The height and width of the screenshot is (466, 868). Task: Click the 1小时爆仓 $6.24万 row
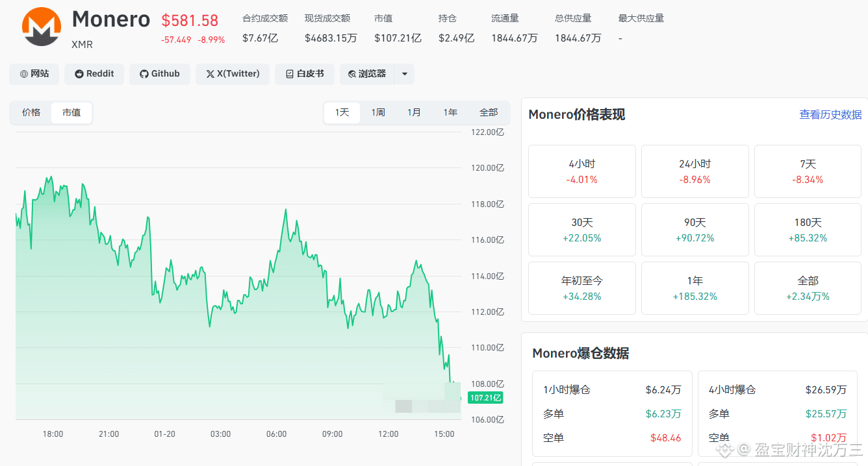click(612, 390)
